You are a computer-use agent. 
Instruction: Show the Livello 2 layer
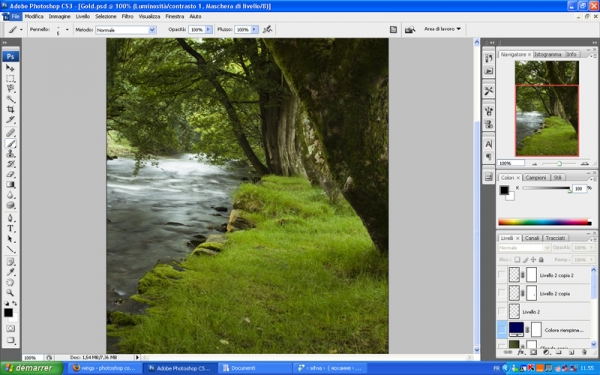(502, 311)
